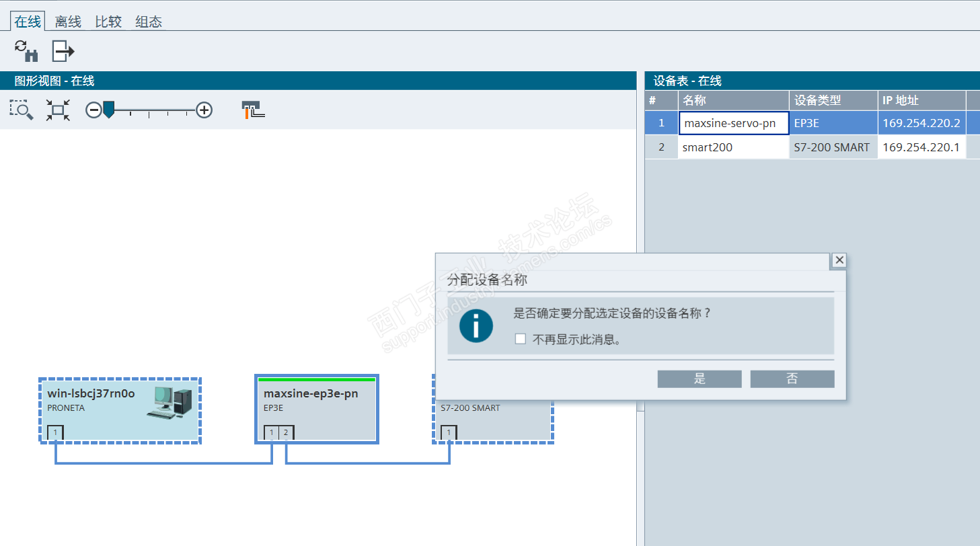
Task: Switch to the 在线 tab
Action: [x=28, y=22]
